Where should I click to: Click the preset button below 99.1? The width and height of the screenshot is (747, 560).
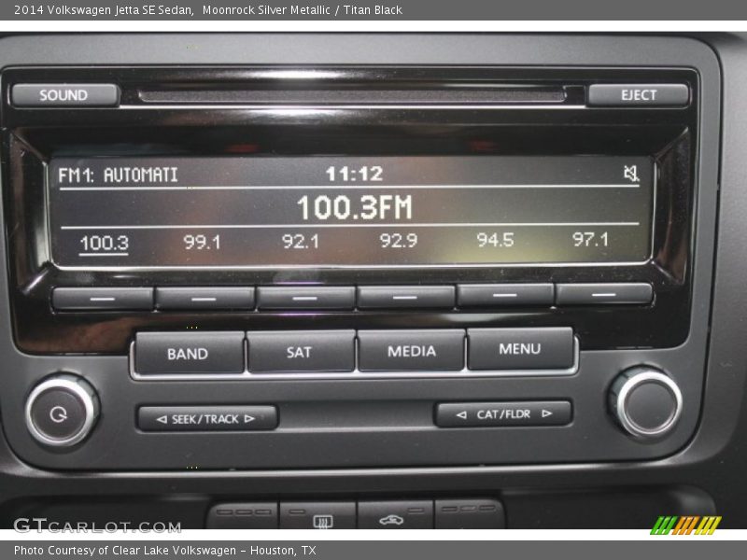[204, 298]
